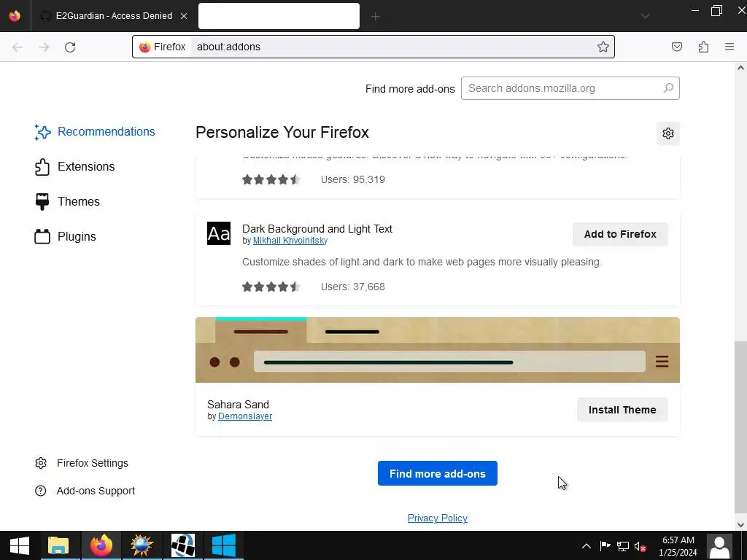Open the list all tabs dropdown arrow

point(645,16)
